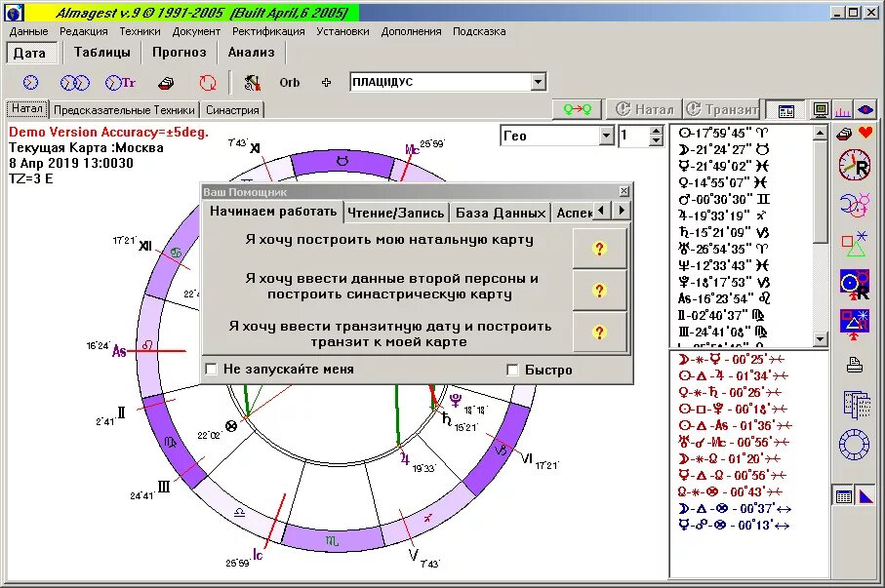Select the double chart wheel icon
This screenshot has height=588, width=885.
click(74, 83)
